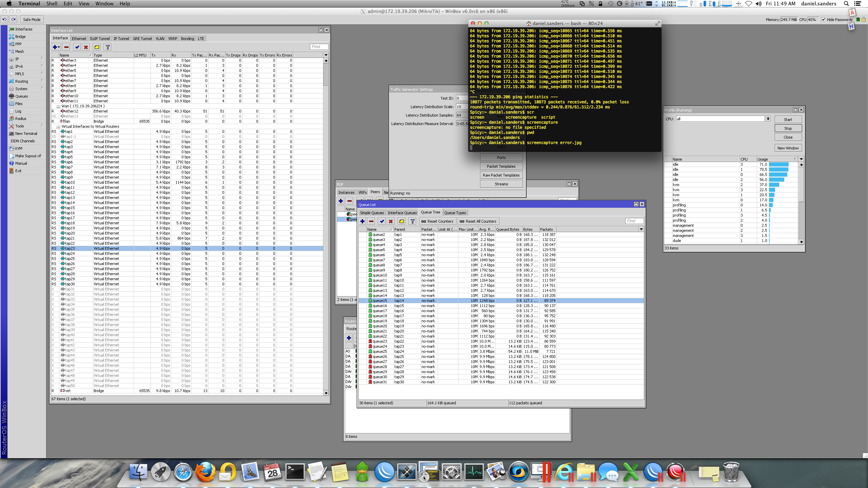Image resolution: width=868 pixels, height=488 pixels.
Task: Open a New Window from Profile
Action: coord(788,148)
